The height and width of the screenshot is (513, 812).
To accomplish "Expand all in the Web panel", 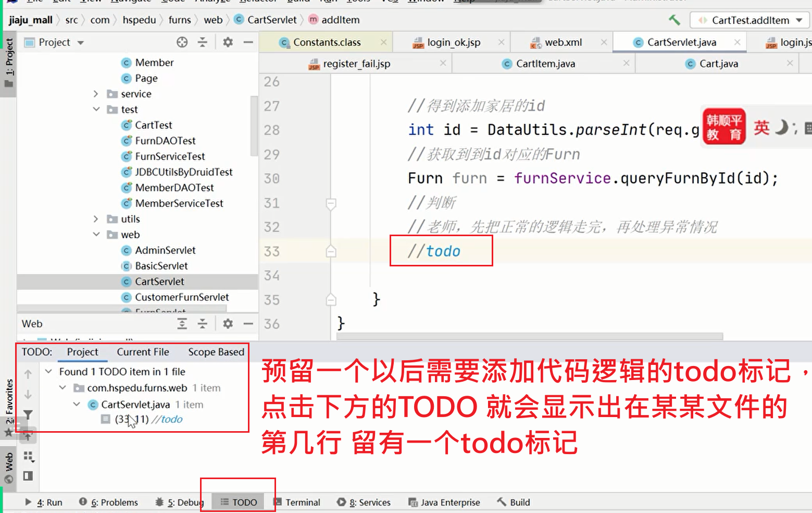I will [182, 324].
